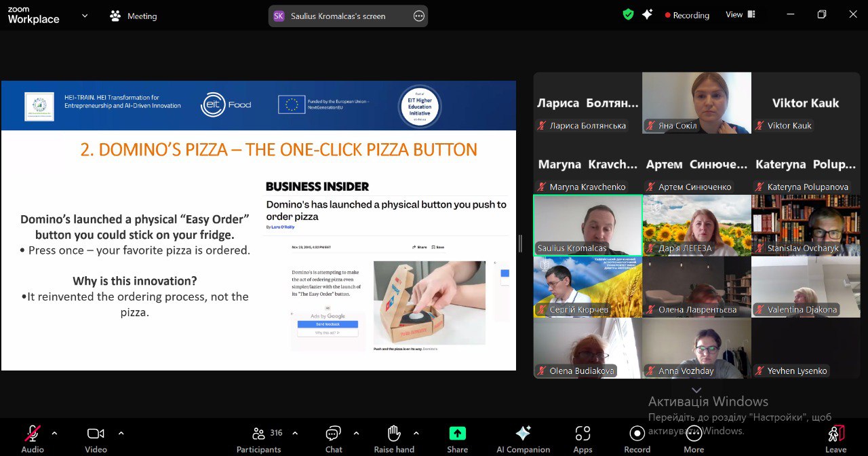Start recording with the Record button
Screen dimensions: 868x456
pos(637,438)
